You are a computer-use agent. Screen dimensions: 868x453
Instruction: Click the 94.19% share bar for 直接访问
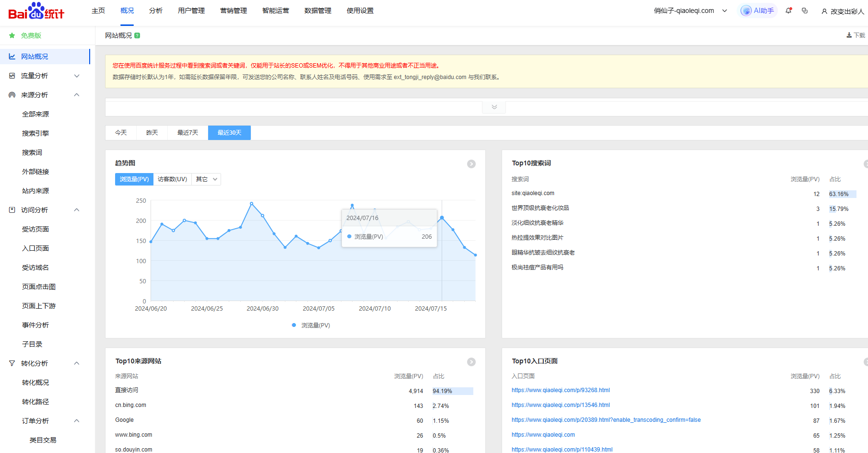453,391
